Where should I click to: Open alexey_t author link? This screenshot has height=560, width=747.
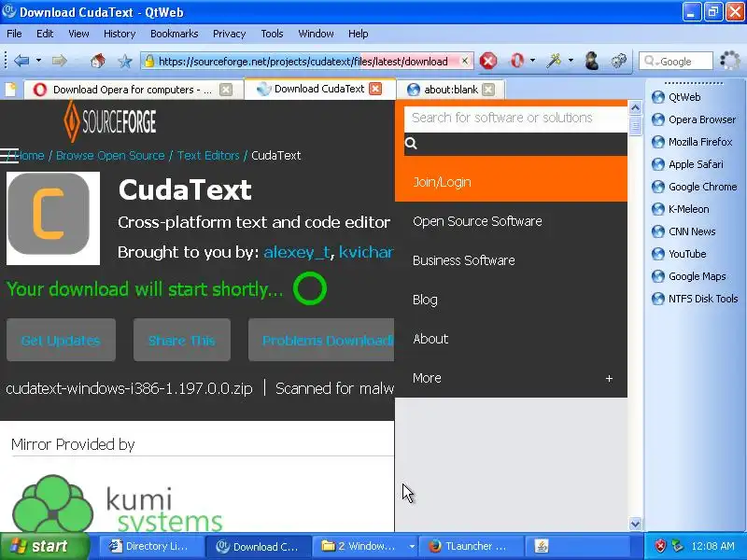pos(296,252)
